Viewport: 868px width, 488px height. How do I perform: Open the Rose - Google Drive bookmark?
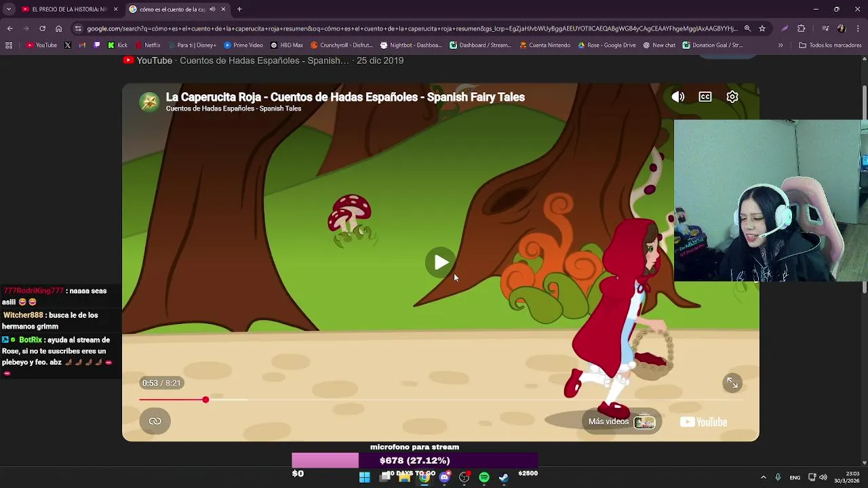(x=607, y=45)
